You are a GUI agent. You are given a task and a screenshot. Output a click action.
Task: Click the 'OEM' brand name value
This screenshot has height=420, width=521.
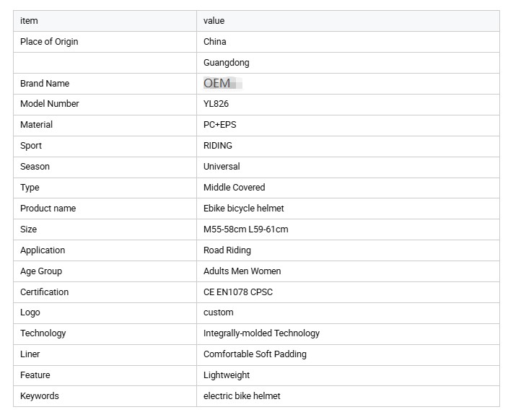click(x=217, y=84)
